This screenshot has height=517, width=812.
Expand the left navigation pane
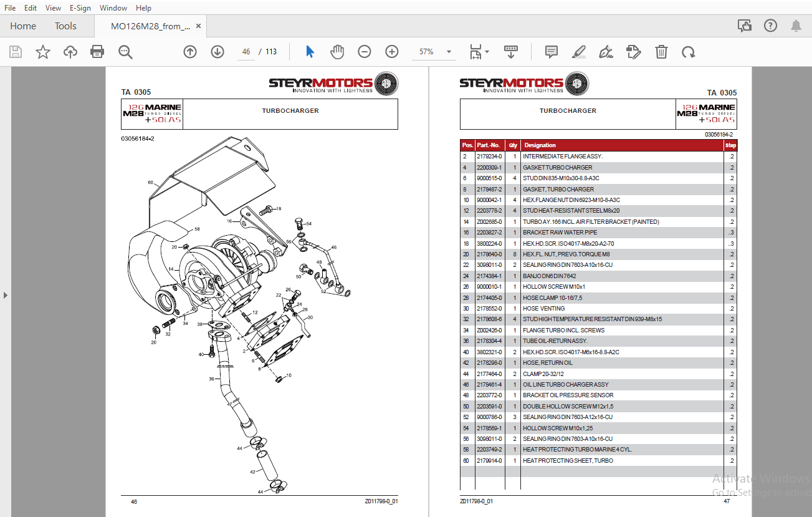click(x=6, y=295)
